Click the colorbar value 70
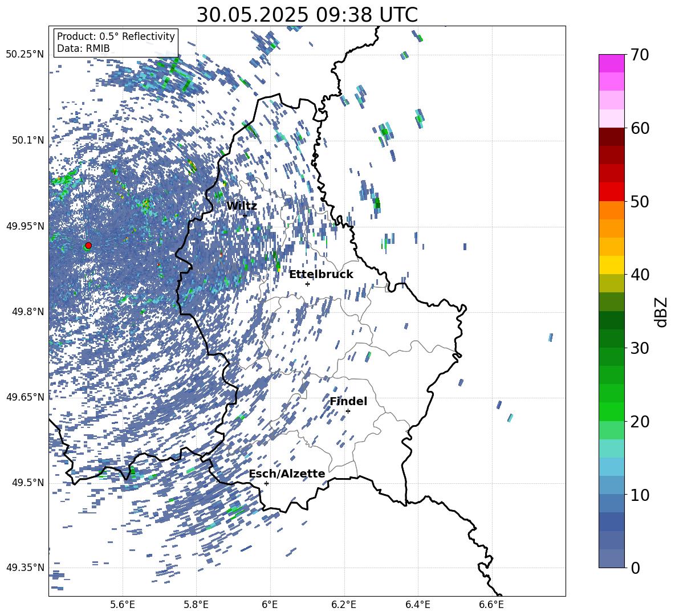Image resolution: width=675 pixels, height=616 pixels. [x=640, y=55]
